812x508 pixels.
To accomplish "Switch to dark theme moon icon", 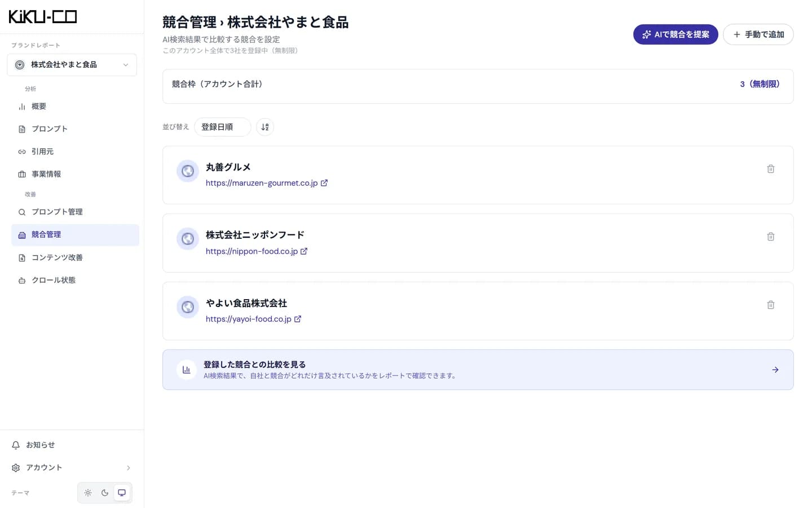I will (105, 493).
